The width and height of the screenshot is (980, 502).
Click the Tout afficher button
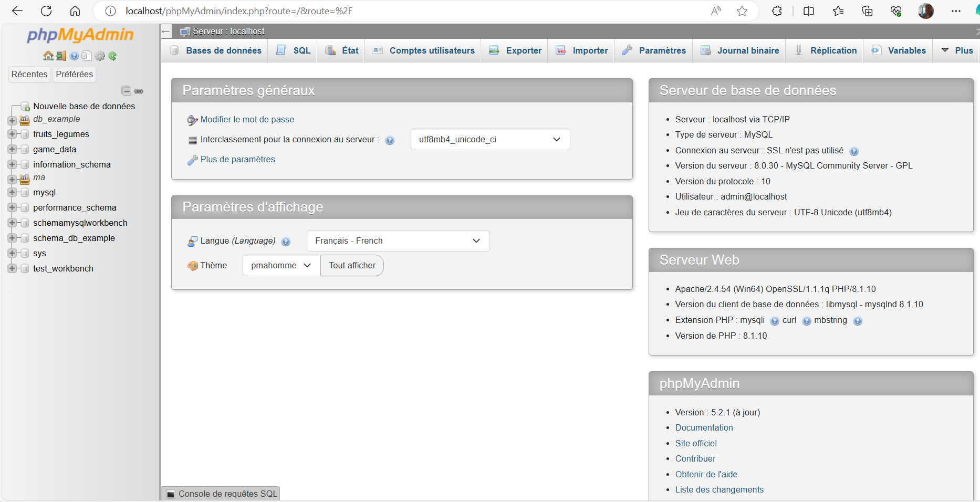point(352,266)
